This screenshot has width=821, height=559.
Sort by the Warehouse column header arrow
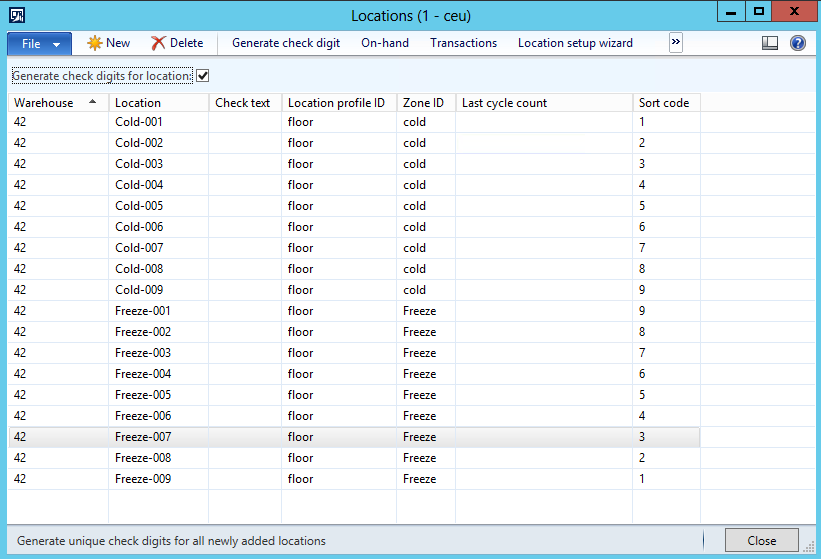point(93,102)
